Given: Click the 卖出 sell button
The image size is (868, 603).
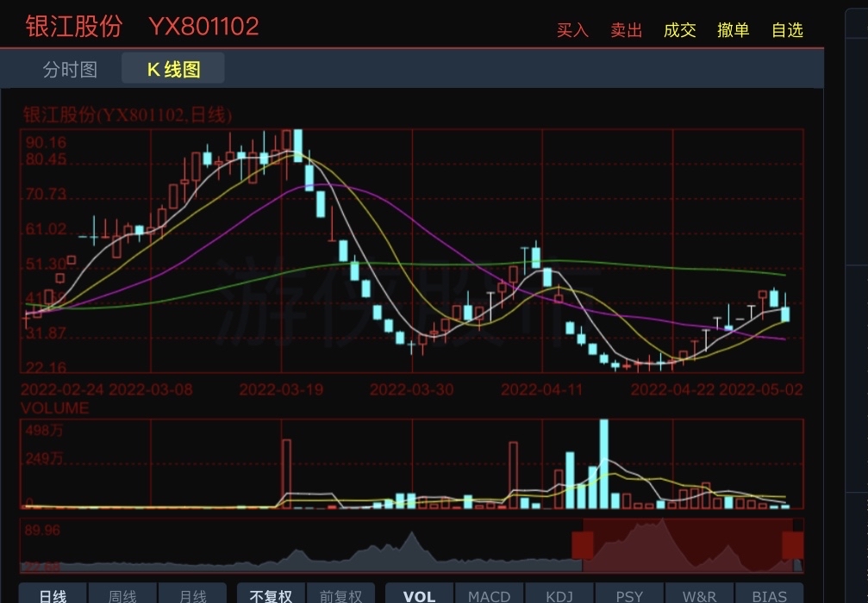Looking at the screenshot, I should [x=626, y=30].
